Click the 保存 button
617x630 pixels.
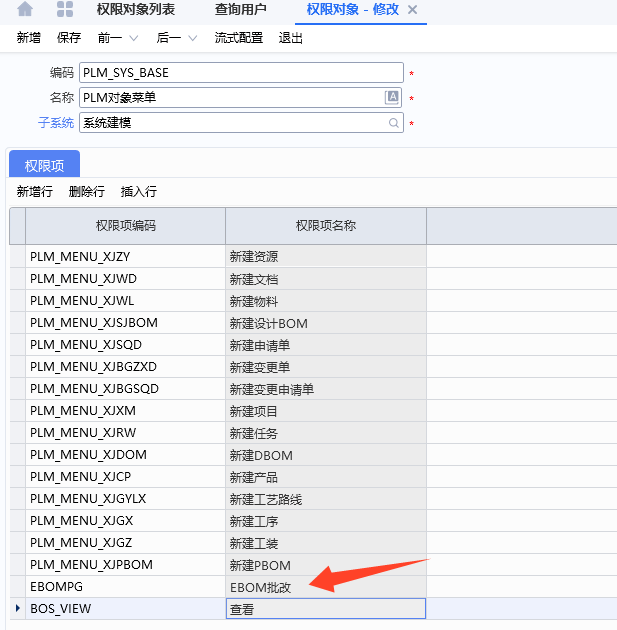coord(69,39)
